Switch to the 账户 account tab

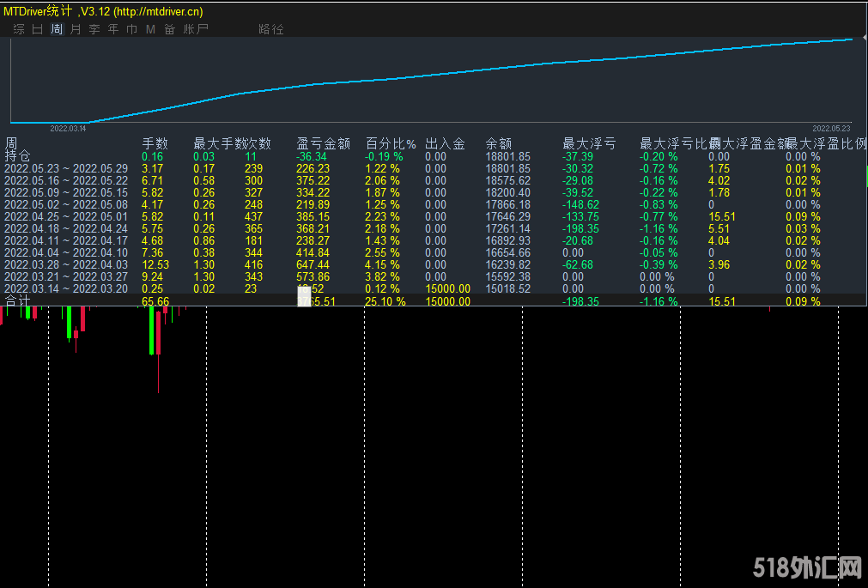196,29
